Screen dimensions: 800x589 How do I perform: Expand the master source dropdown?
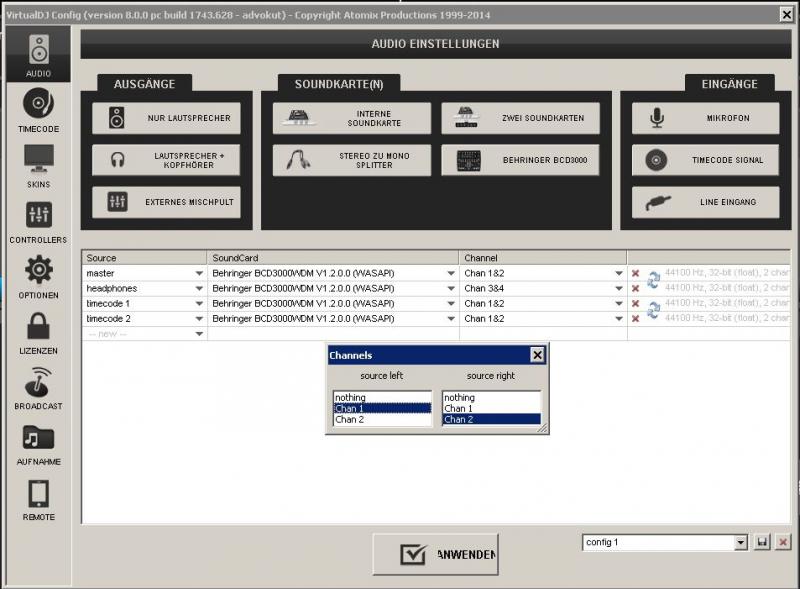point(199,274)
